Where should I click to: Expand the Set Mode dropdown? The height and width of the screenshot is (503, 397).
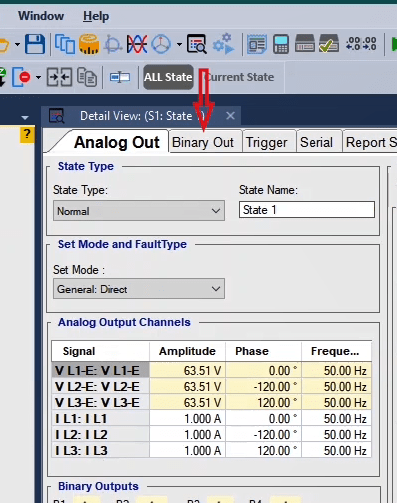point(139,289)
